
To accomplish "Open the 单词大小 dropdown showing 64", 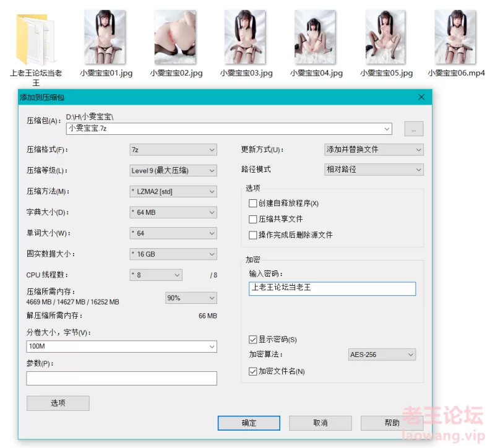I will pyautogui.click(x=173, y=233).
